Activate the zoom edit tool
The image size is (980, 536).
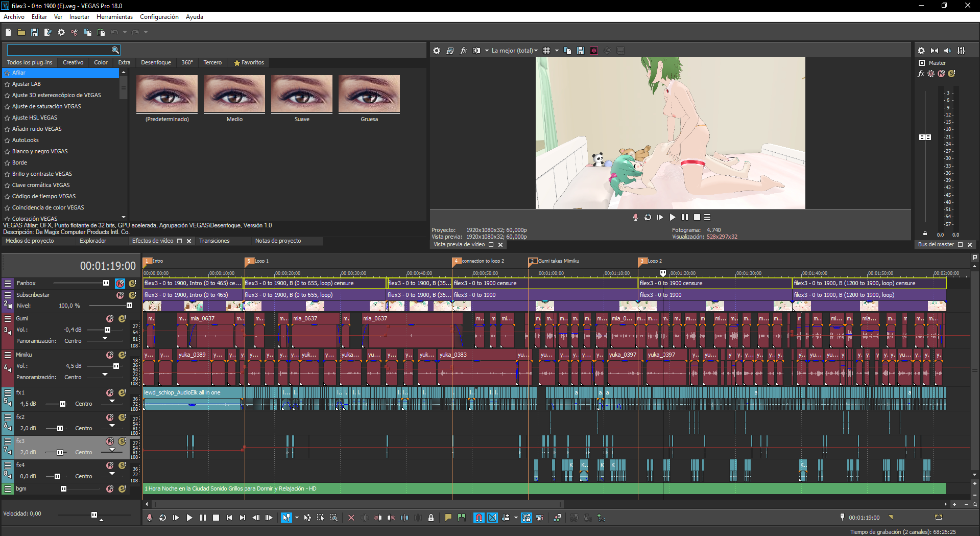[334, 518]
